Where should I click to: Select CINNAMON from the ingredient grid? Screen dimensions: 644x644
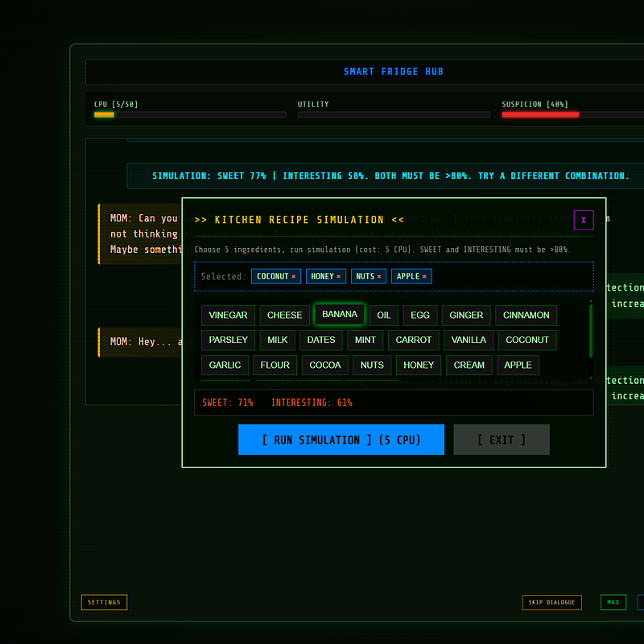coord(526,315)
